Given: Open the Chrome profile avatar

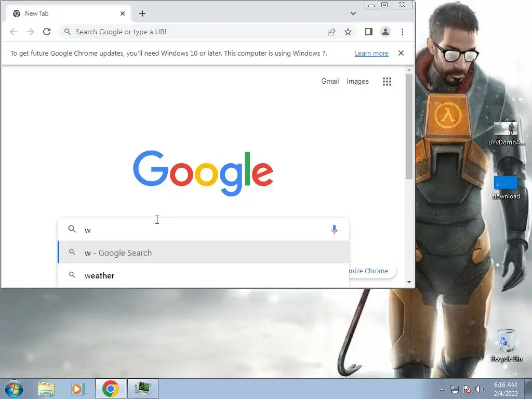Looking at the screenshot, I should 385,32.
